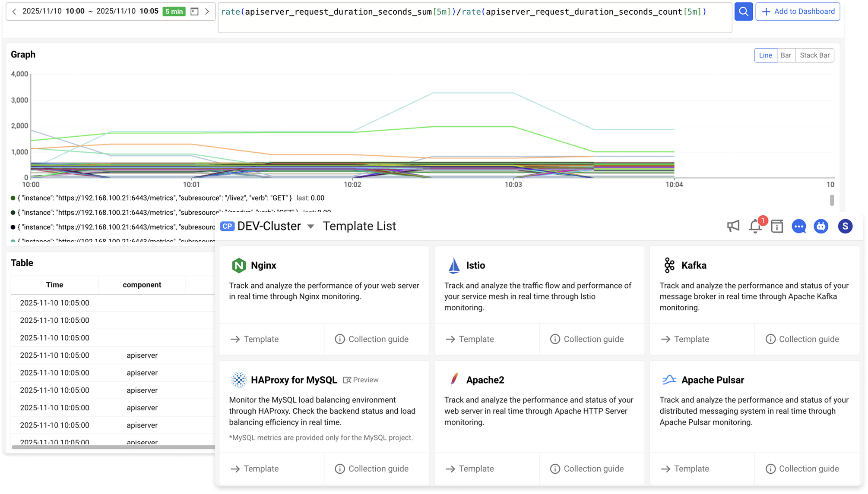Open the blue robot assistant icon
Viewport: 868px width, 494px height.
coord(820,226)
